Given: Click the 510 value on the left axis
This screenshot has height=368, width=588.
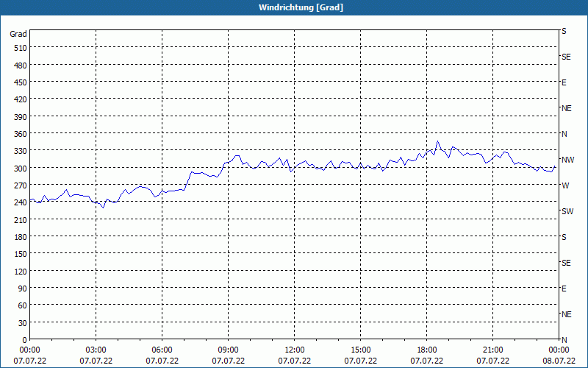Looking at the screenshot, I should [21, 48].
